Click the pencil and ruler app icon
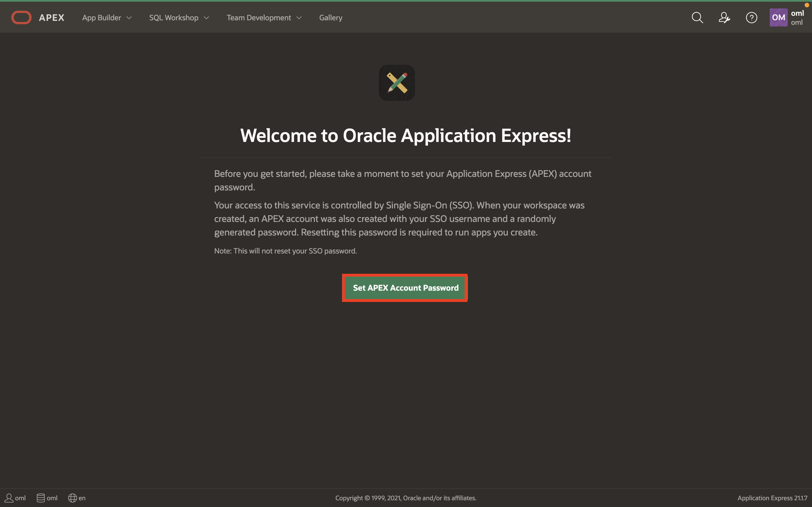The image size is (812, 507). [x=397, y=83]
